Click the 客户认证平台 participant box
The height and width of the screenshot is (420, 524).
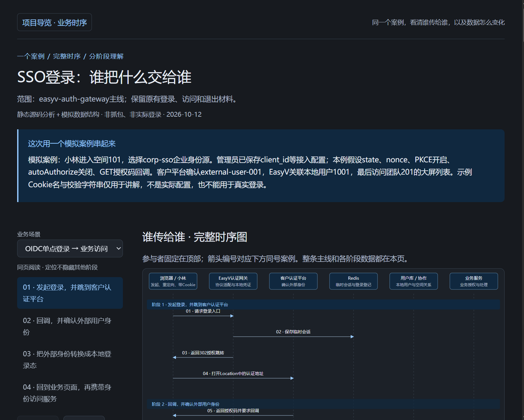293,281
